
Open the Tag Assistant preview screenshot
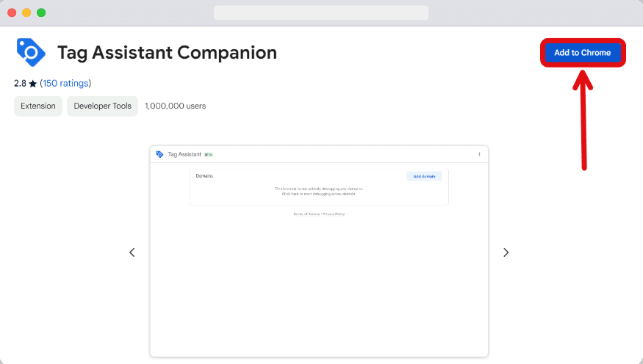click(319, 251)
